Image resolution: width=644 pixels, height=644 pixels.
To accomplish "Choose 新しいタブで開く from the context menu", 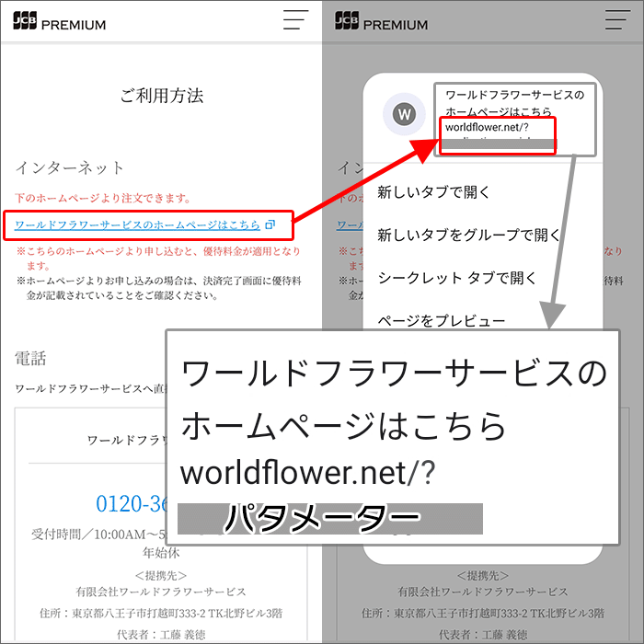I will coord(433,191).
